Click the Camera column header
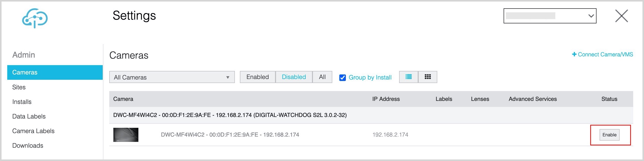The width and height of the screenshot is (644, 161). pyautogui.click(x=123, y=99)
